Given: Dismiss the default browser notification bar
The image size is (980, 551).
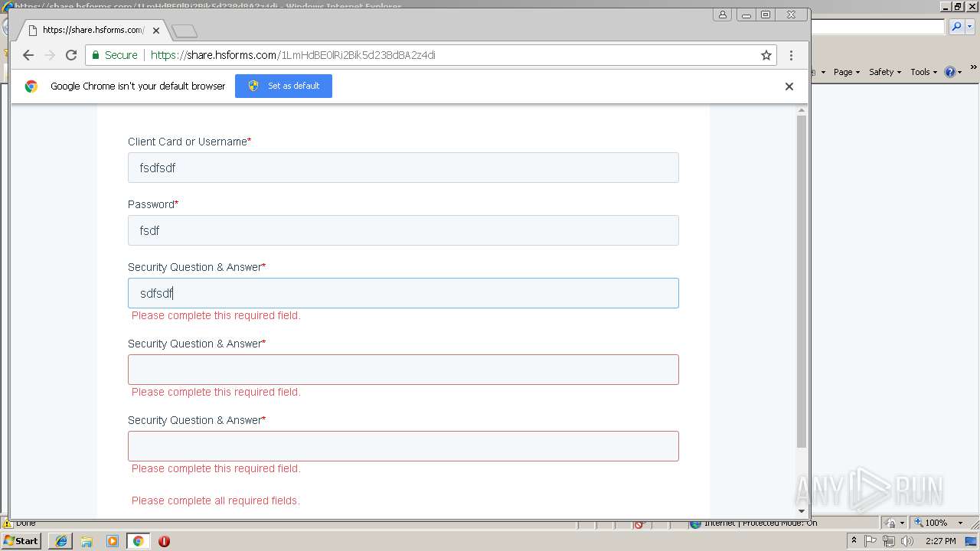Looking at the screenshot, I should (x=789, y=86).
